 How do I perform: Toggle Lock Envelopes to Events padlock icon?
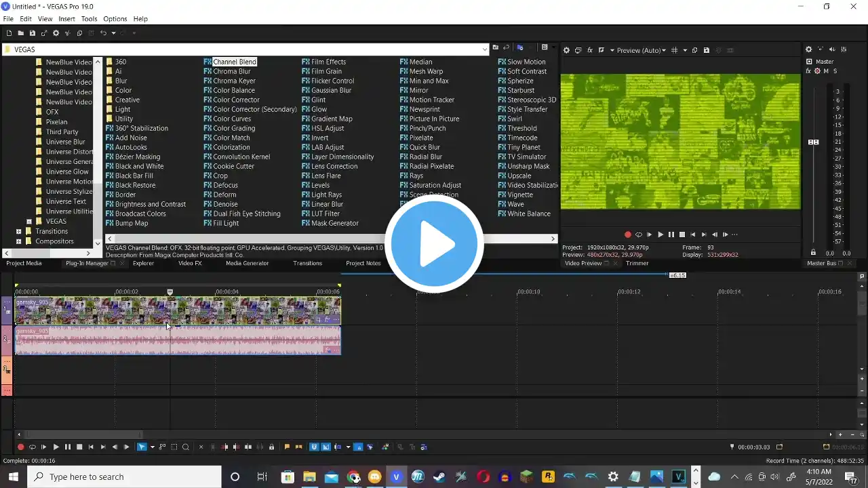click(x=271, y=447)
